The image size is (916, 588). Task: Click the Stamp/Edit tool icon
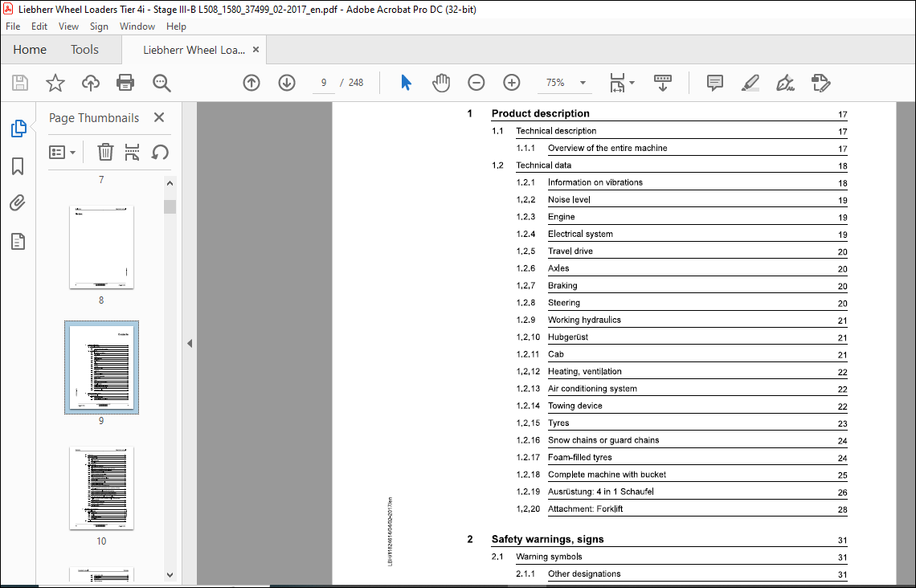pyautogui.click(x=820, y=83)
